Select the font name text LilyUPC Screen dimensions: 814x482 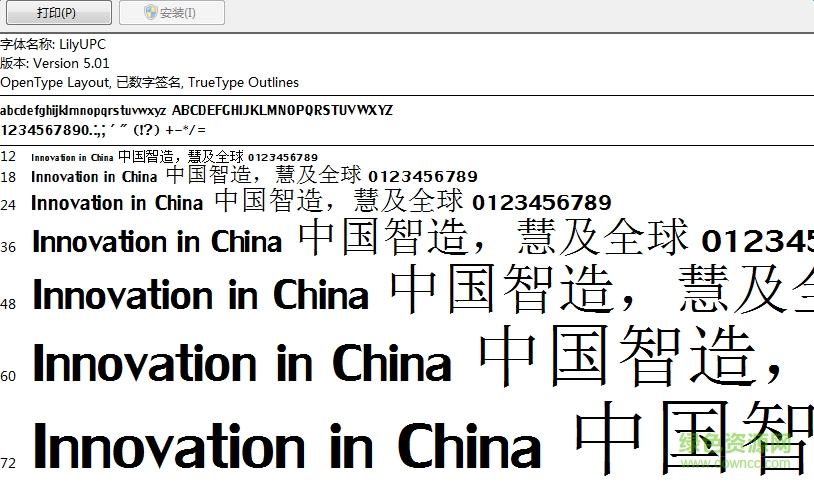pos(82,45)
